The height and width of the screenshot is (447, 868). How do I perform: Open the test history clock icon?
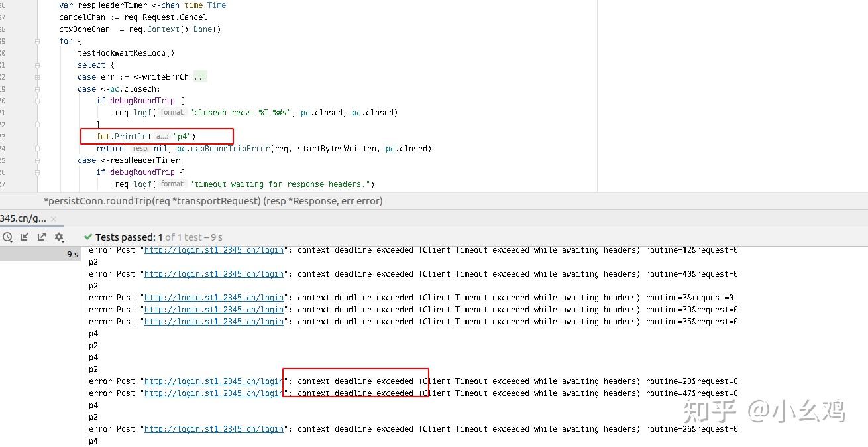tap(7, 237)
